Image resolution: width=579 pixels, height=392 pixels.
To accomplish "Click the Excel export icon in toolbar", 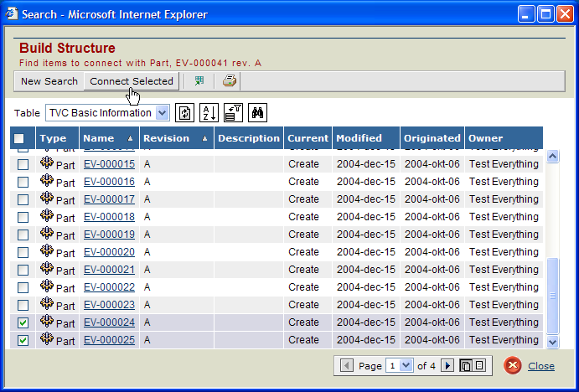I will [199, 81].
